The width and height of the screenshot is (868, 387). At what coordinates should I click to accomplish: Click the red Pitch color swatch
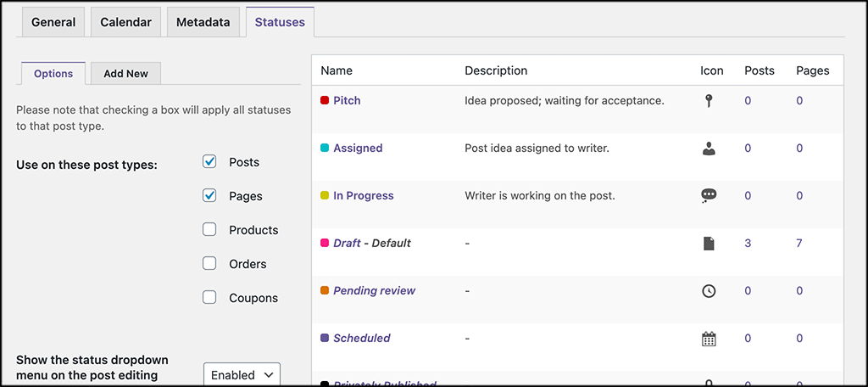[x=325, y=101]
